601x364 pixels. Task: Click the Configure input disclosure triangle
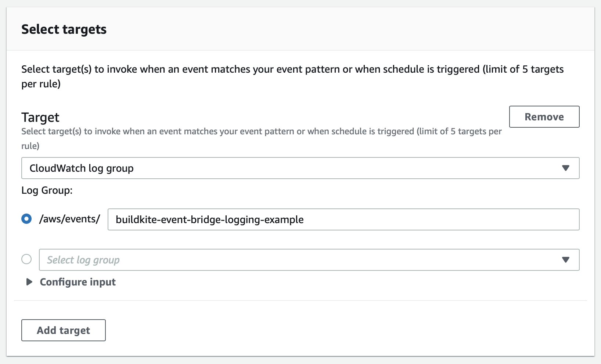[29, 282]
